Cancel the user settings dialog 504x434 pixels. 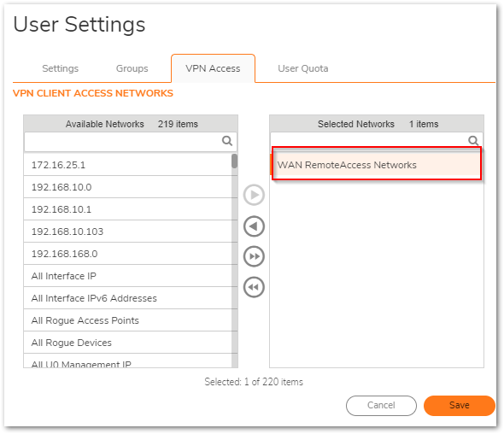pos(381,406)
